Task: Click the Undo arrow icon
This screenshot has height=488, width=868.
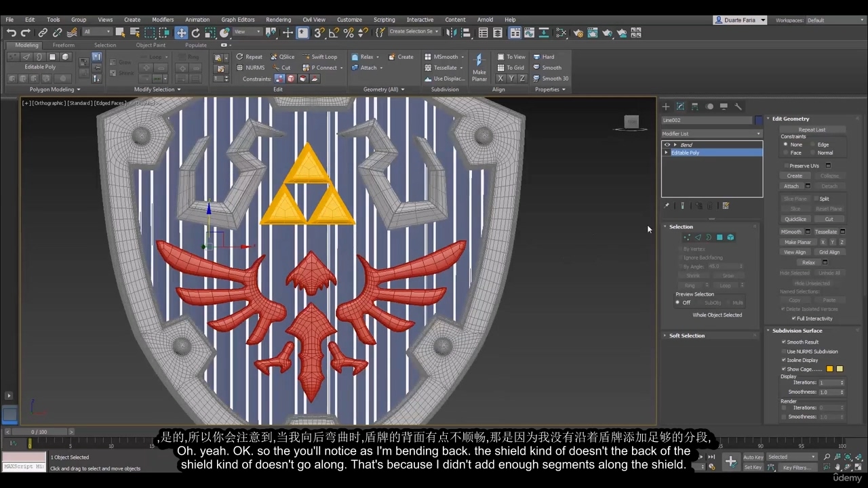Action: (12, 33)
